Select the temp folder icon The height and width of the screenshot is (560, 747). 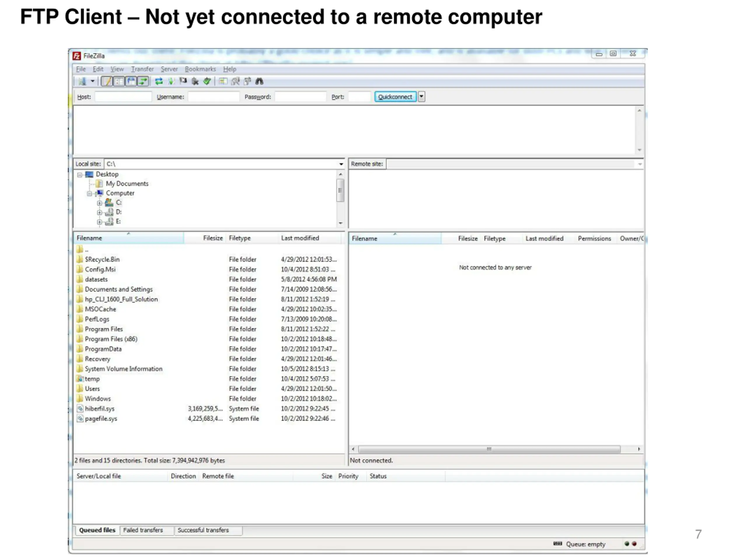(x=80, y=379)
